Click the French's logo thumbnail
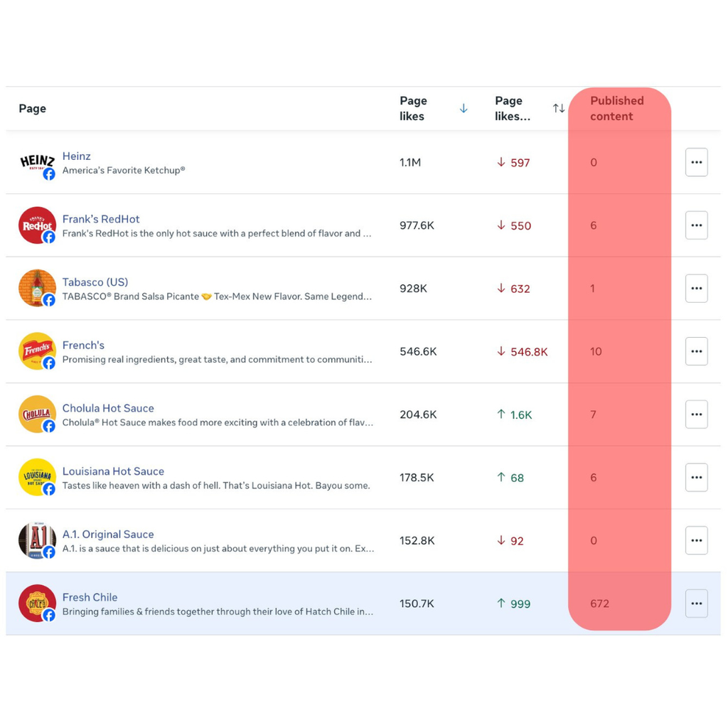Screen dimensions: 728x728 36,350
